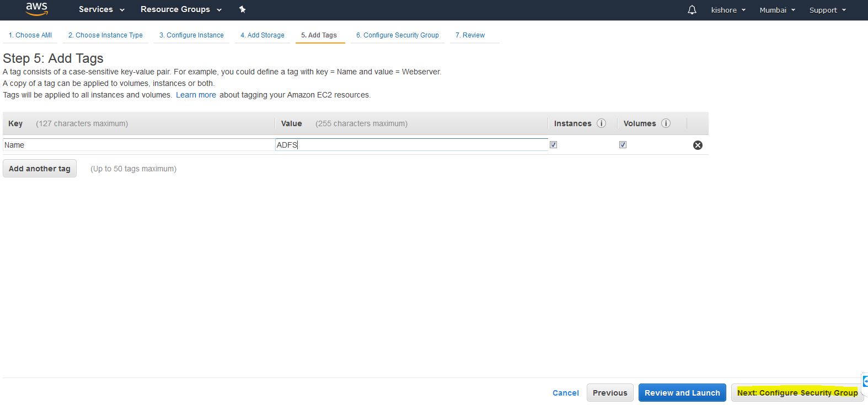Click the Add another tag button
868x405 pixels.
pos(40,169)
